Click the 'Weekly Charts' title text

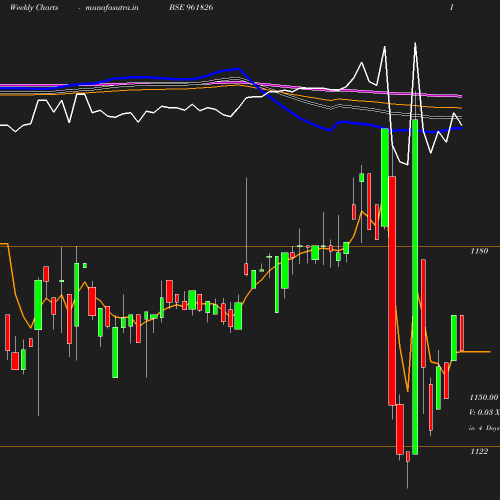[34, 7]
